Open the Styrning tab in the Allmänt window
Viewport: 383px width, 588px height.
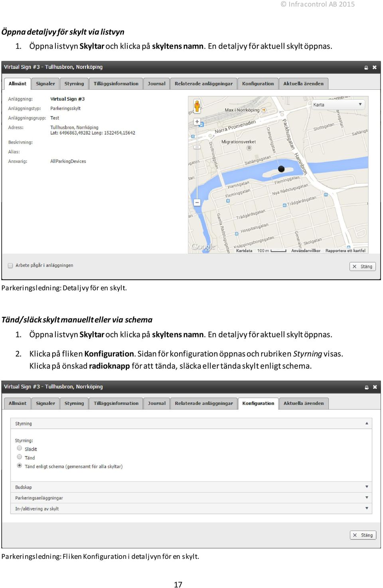coord(74,84)
